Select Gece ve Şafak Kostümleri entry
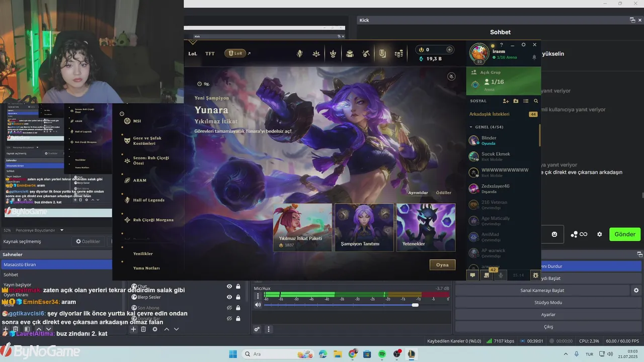This screenshot has height=362, width=644. click(x=147, y=141)
